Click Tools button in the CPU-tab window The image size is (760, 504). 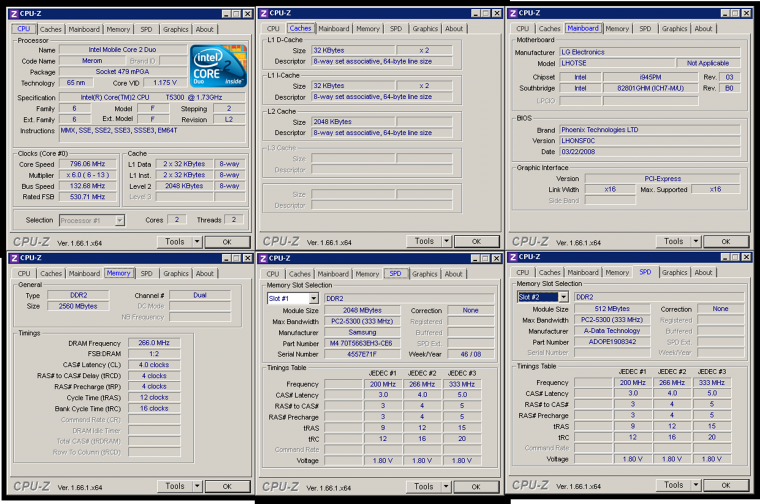tap(174, 241)
